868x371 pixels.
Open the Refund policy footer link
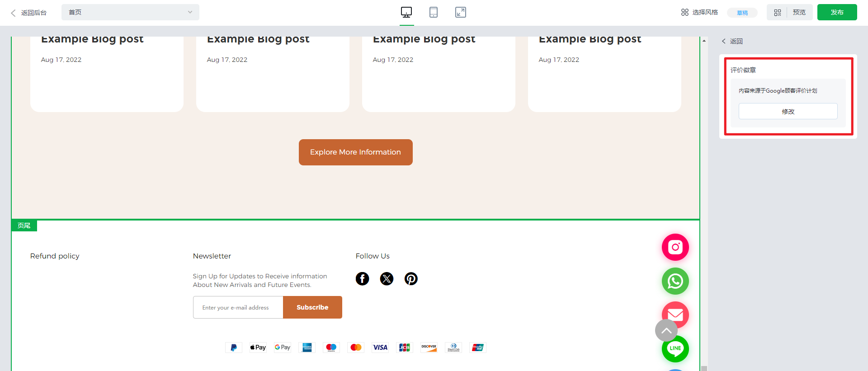tap(55, 256)
